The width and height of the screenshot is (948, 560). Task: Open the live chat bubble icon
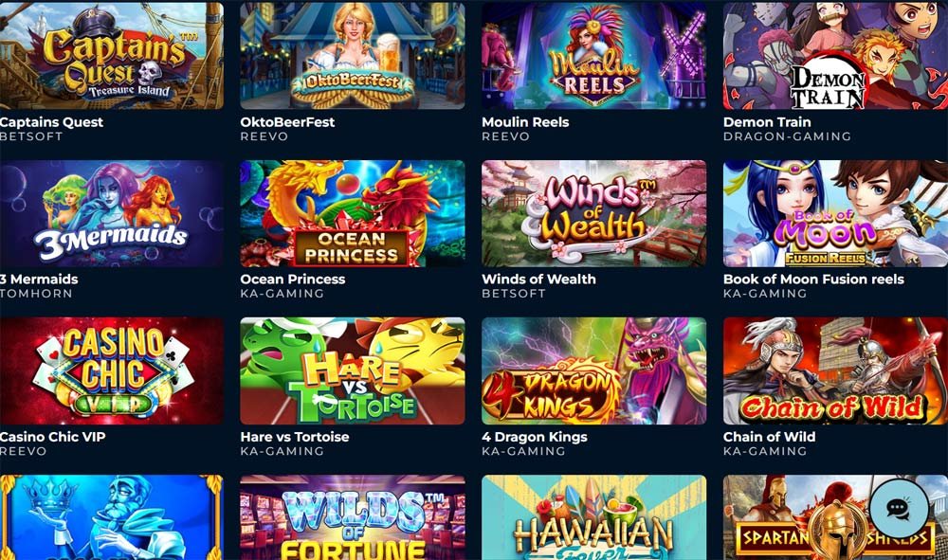[x=899, y=508]
